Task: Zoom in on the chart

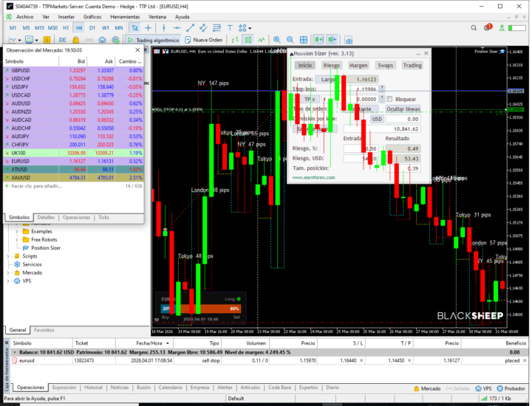Action: [x=277, y=40]
